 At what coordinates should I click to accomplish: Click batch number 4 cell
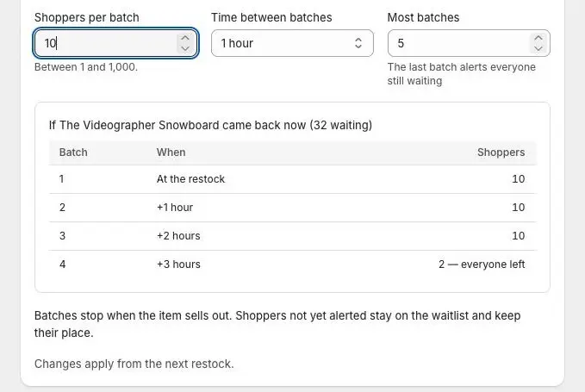62,264
